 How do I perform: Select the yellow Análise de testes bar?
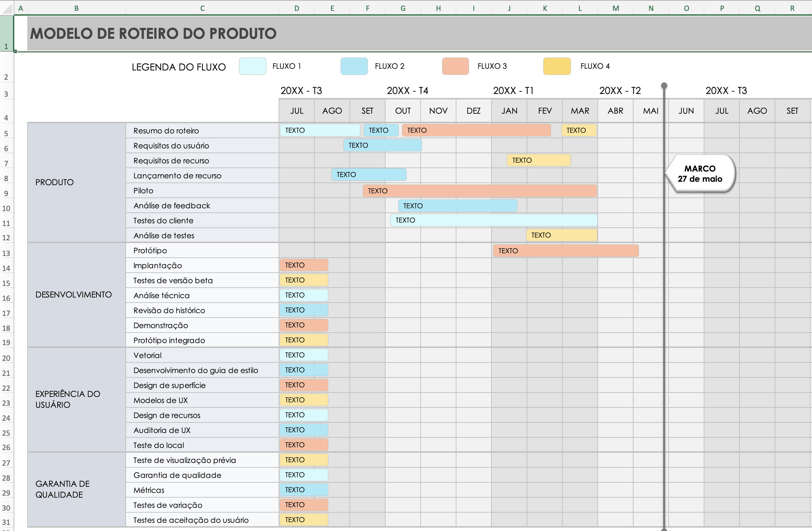click(x=562, y=235)
